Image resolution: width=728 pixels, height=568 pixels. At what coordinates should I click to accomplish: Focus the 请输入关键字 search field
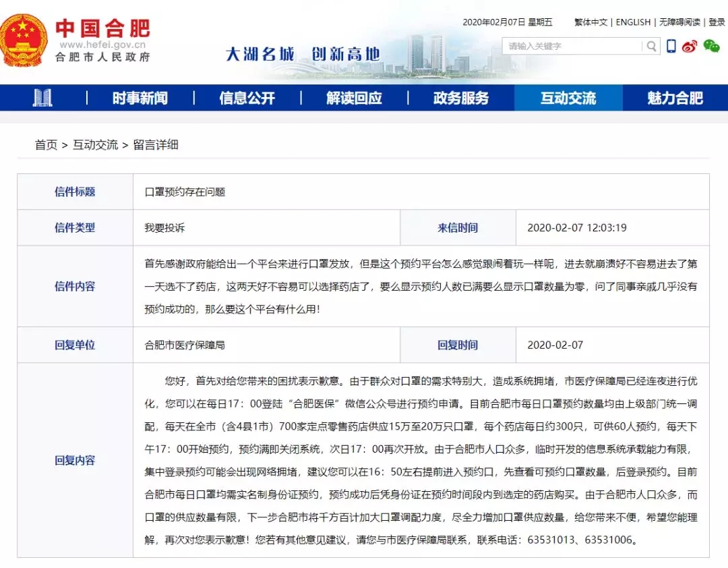point(572,46)
